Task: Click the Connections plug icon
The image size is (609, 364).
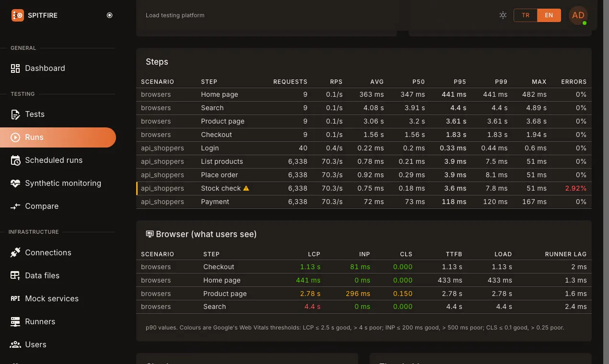Action: click(15, 252)
